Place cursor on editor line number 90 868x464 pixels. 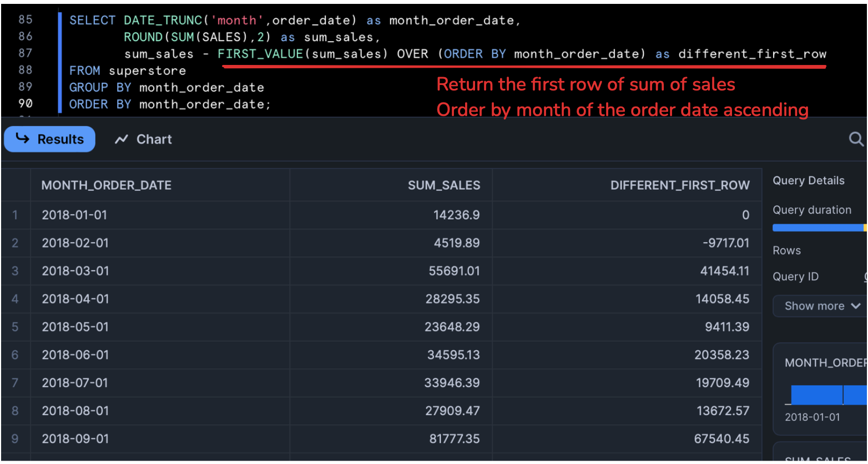click(26, 104)
